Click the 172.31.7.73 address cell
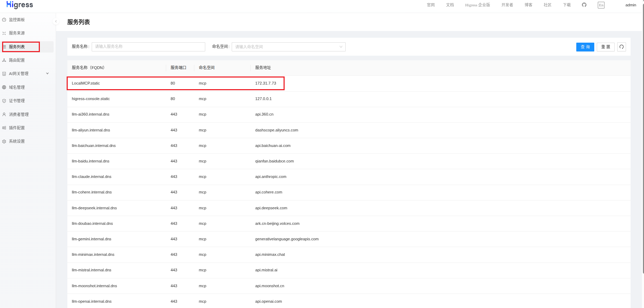644x308 pixels. click(266, 84)
